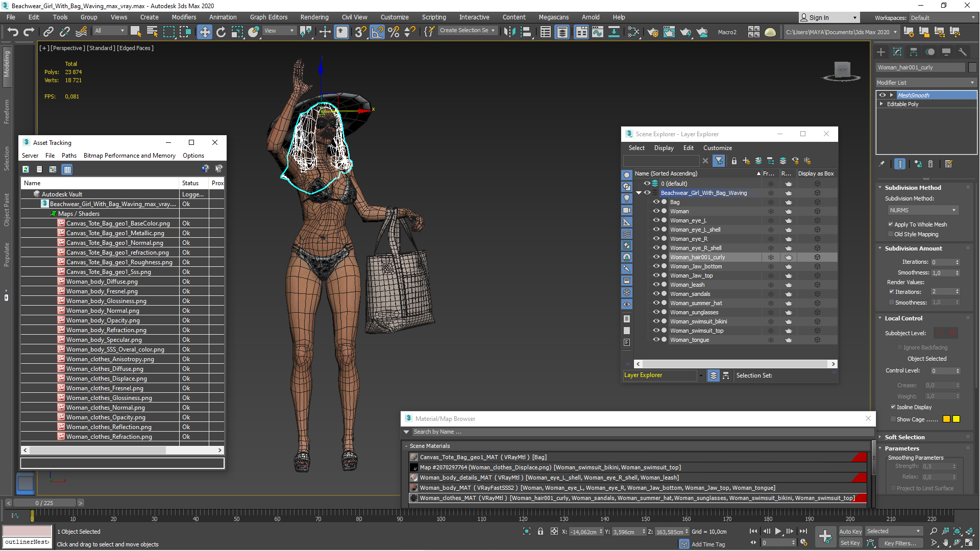
Task: Toggle the MeshSmooth modifier eye icon
Action: tap(883, 95)
